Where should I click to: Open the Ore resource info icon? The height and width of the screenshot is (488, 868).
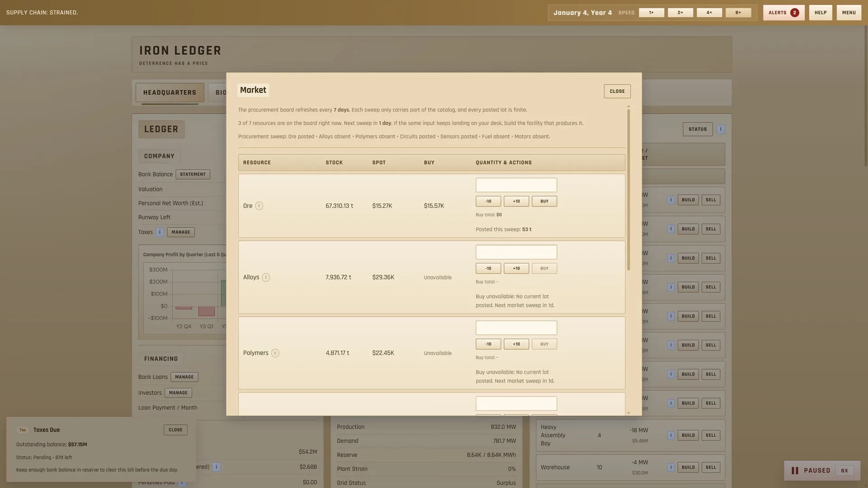point(259,206)
